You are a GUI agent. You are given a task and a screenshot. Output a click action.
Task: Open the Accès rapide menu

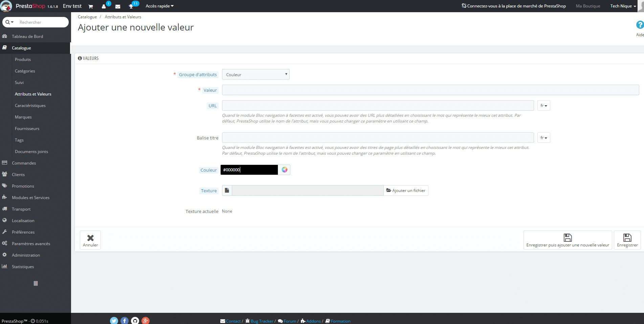coord(159,6)
